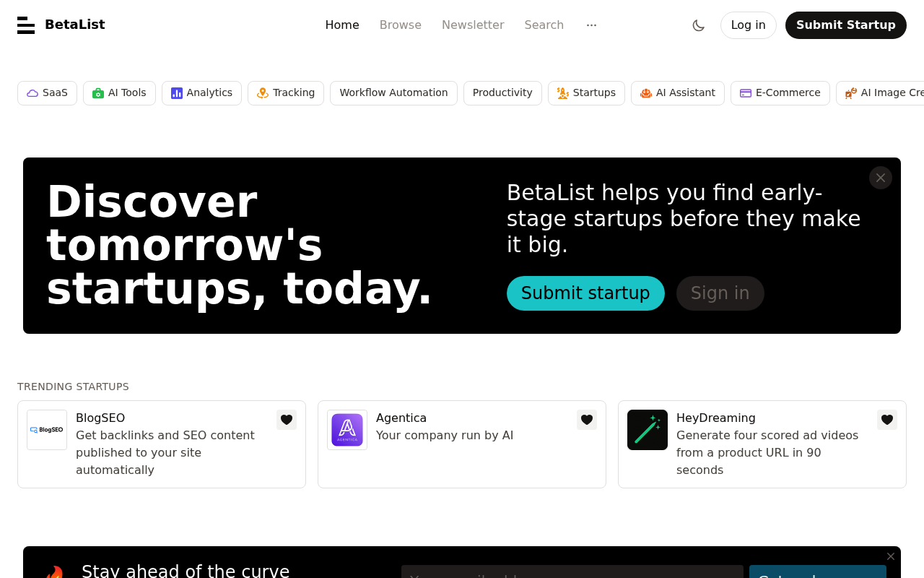Like the BlogSEO startup
Viewport: 924px width, 578px height.
click(x=287, y=420)
